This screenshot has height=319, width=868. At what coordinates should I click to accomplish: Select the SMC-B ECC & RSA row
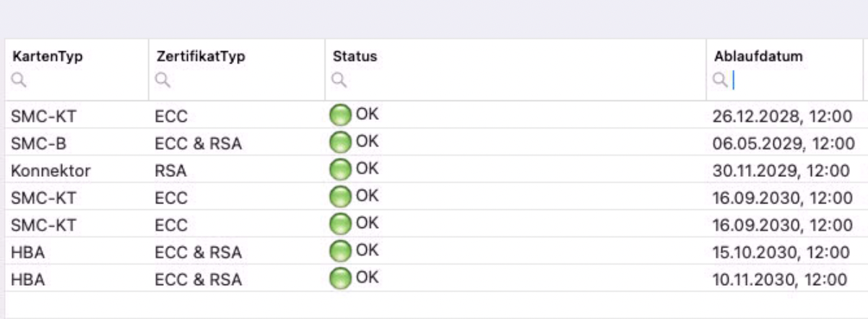434,143
